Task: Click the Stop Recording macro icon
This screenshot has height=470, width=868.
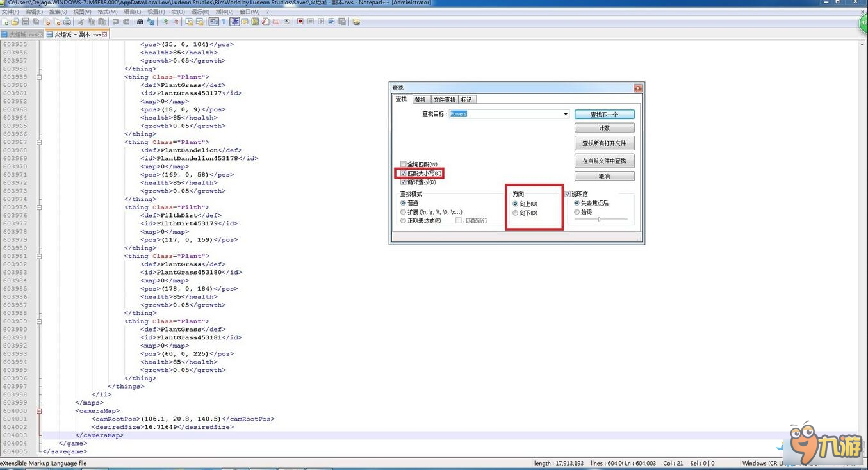Action: pos(311,21)
